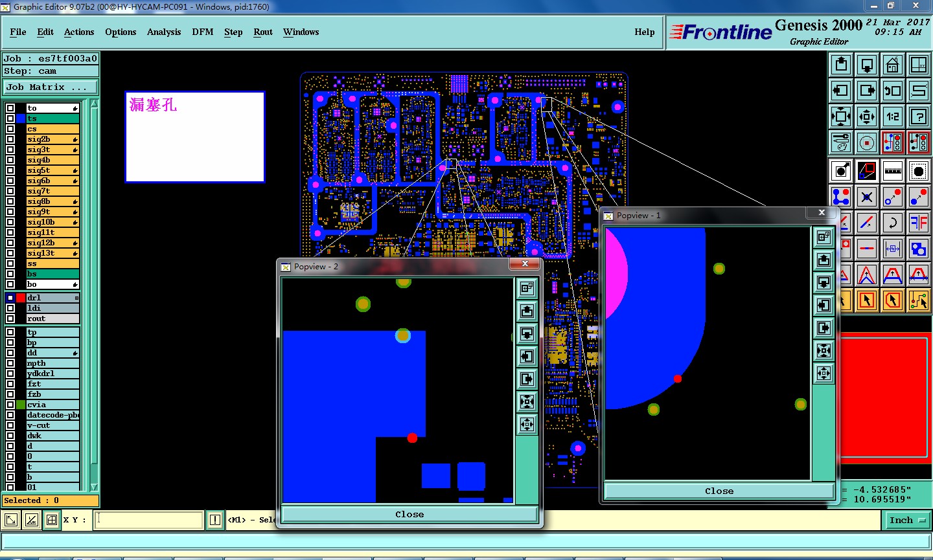Open the wrench and palette settings icon

pos(841,142)
